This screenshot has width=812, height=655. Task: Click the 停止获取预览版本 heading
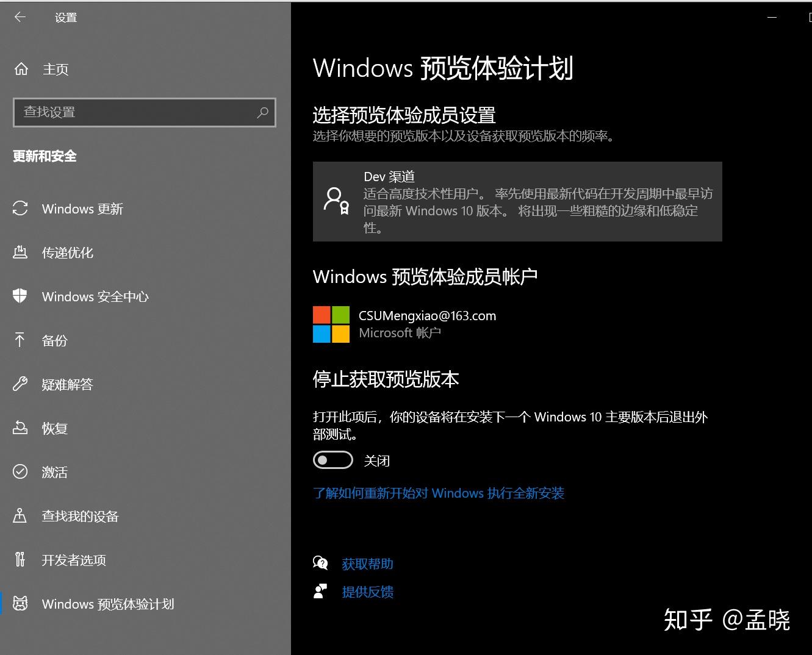pyautogui.click(x=386, y=379)
